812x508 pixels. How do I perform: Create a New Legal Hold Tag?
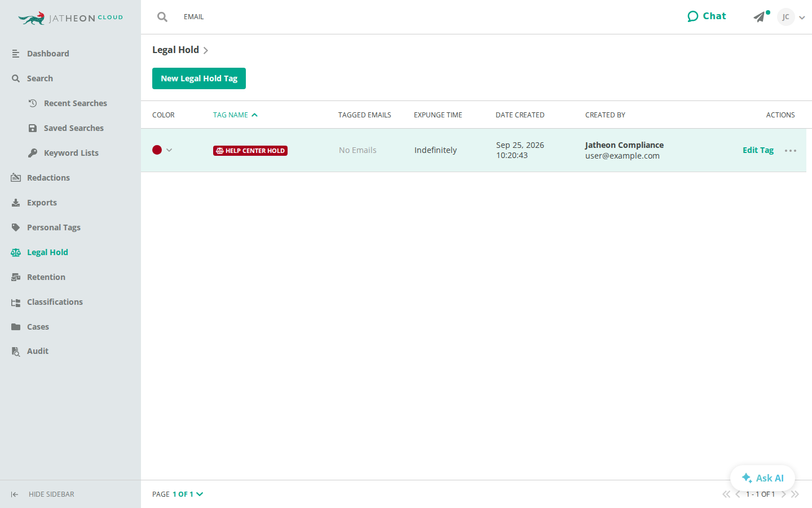tap(199, 78)
